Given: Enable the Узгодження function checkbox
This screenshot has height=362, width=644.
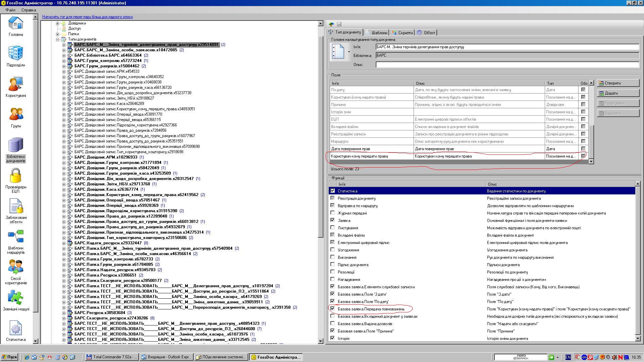Looking at the screenshot, I should [332, 250].
